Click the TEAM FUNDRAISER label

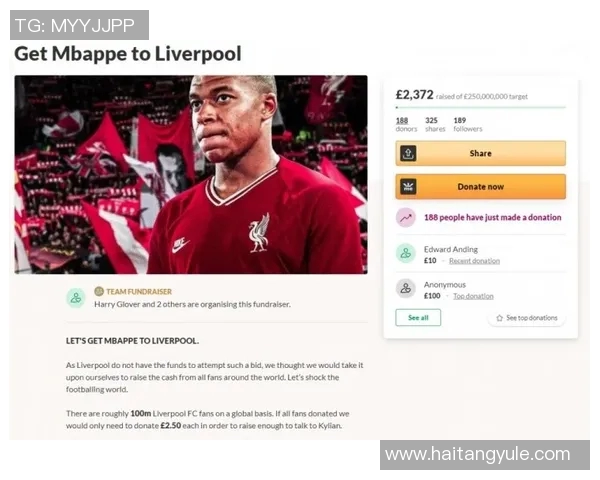(139, 292)
